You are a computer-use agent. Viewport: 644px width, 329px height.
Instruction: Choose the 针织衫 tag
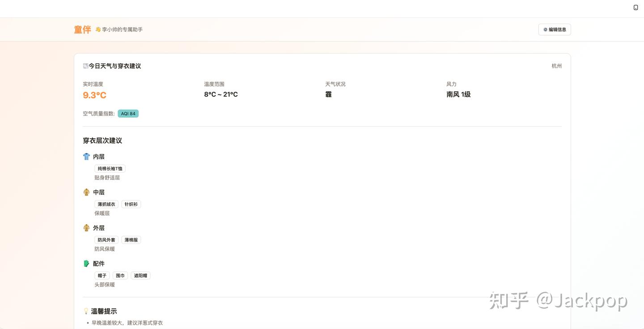[131, 204]
